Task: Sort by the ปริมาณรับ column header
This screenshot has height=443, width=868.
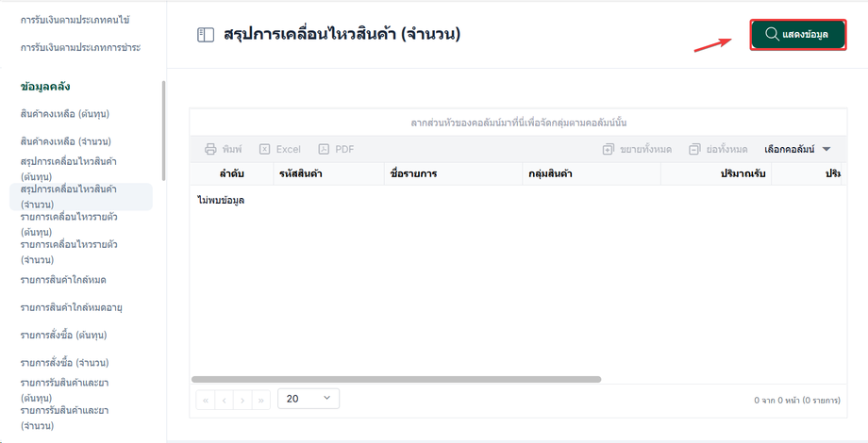Action: [x=716, y=174]
